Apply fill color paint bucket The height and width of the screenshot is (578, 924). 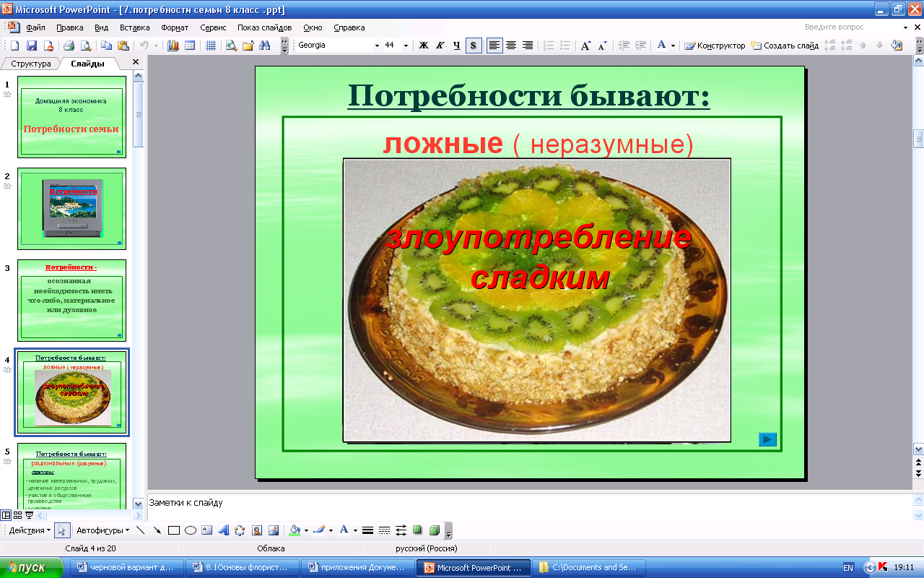[x=295, y=530]
